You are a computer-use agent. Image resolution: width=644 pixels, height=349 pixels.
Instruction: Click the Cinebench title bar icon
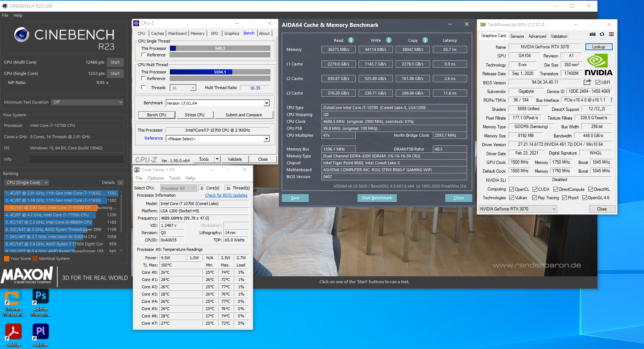5,6
